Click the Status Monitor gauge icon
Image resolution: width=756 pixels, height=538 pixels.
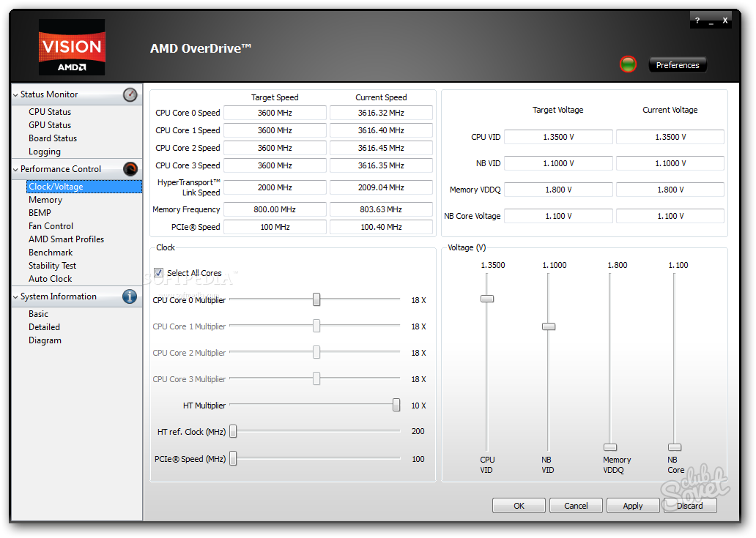point(130,95)
